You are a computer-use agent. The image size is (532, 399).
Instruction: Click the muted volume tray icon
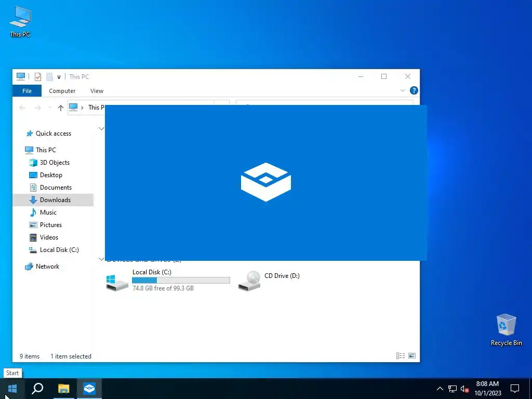point(464,389)
